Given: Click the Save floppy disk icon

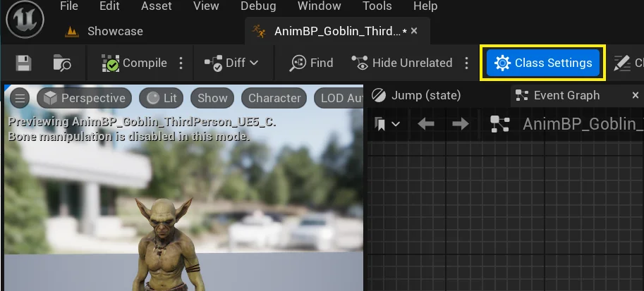Looking at the screenshot, I should click(24, 63).
